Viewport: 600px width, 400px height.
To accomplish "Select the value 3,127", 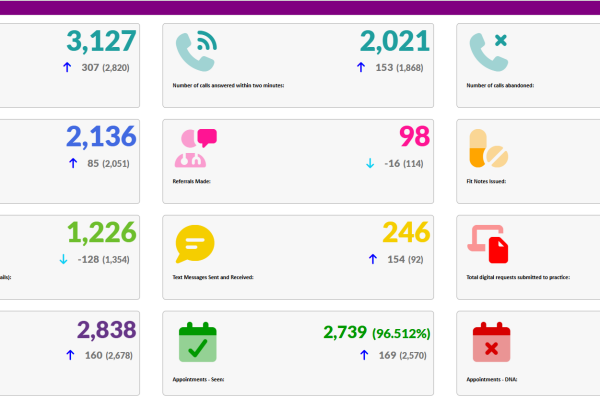I will click(101, 41).
